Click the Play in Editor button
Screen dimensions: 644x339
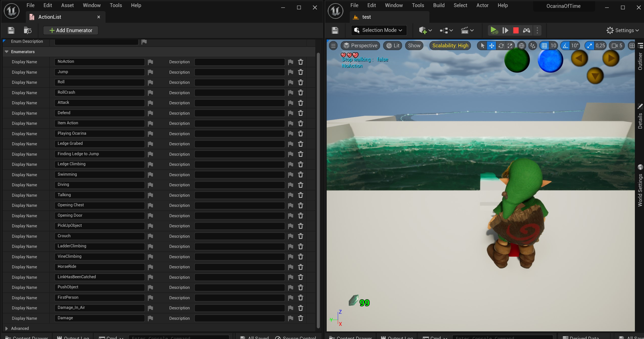494,30
